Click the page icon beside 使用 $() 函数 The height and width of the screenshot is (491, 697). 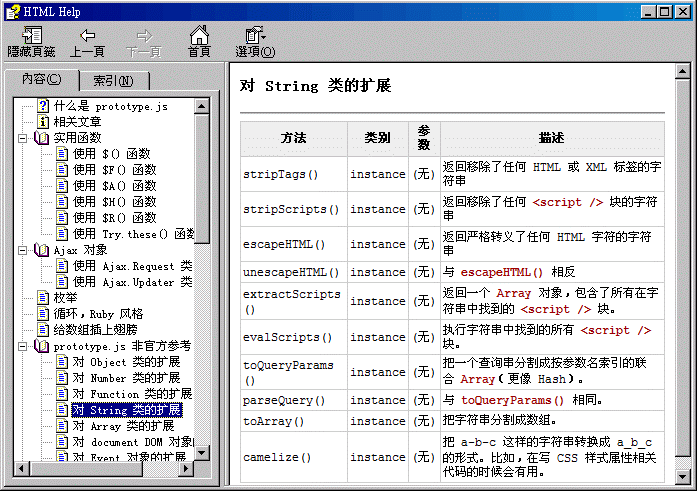[62, 154]
